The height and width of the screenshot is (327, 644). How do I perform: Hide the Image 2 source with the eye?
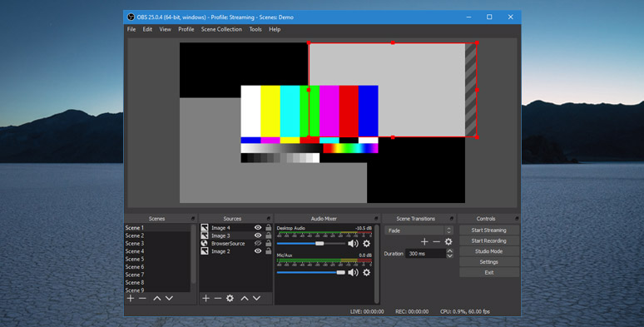click(x=258, y=251)
